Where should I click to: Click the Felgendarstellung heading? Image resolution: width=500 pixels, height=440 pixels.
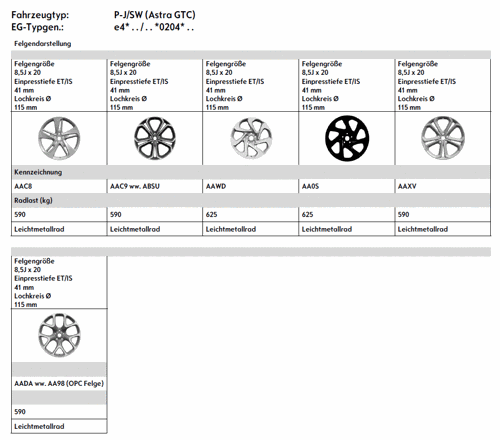pos(43,44)
